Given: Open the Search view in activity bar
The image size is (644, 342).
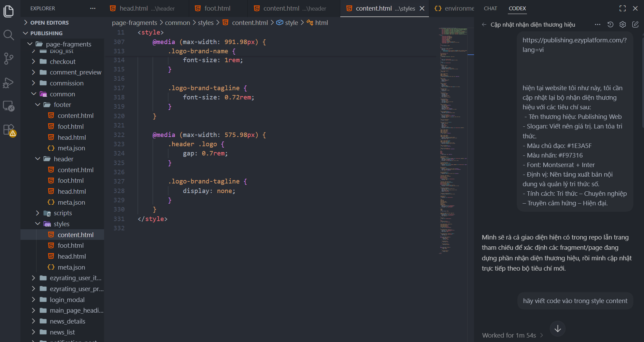Looking at the screenshot, I should point(9,35).
